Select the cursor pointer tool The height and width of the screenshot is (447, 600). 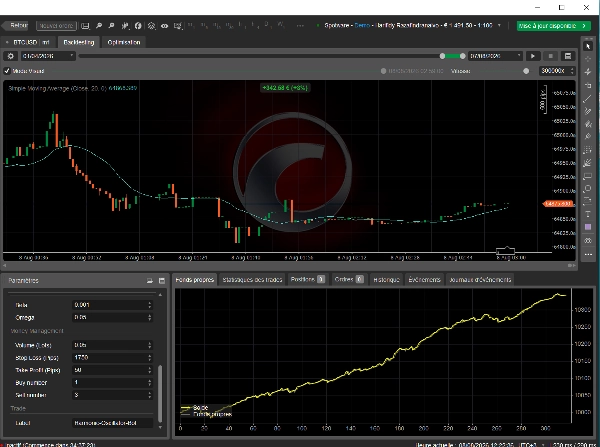pyautogui.click(x=588, y=46)
